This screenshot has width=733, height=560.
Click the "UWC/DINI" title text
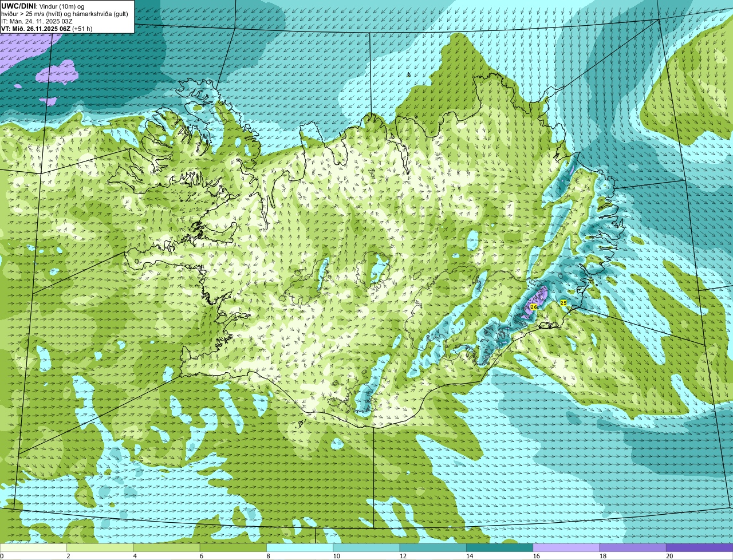coord(19,5)
